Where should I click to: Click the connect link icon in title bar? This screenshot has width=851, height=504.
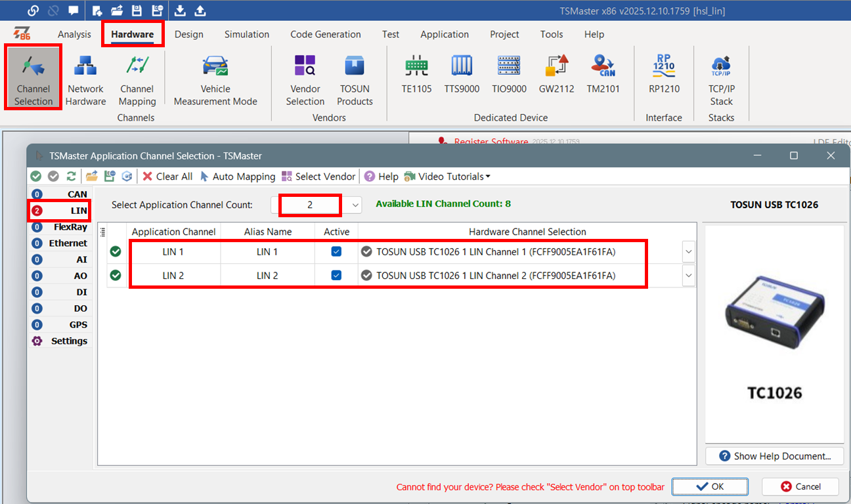pos(33,10)
